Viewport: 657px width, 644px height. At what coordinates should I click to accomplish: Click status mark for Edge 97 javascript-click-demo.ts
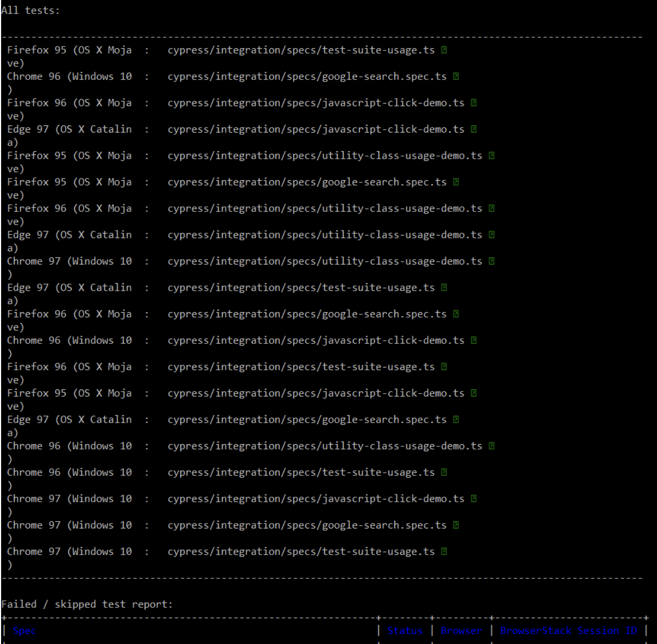click(x=474, y=129)
